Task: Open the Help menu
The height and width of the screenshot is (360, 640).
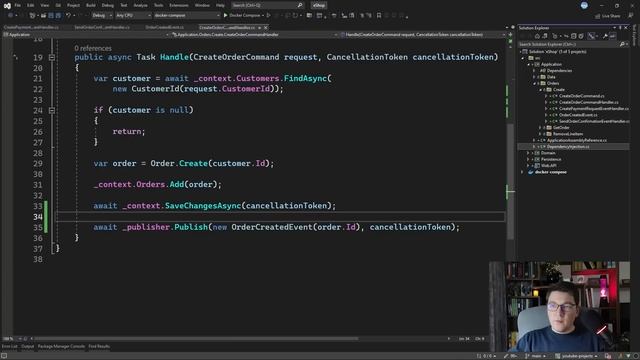Action: pos(220,5)
